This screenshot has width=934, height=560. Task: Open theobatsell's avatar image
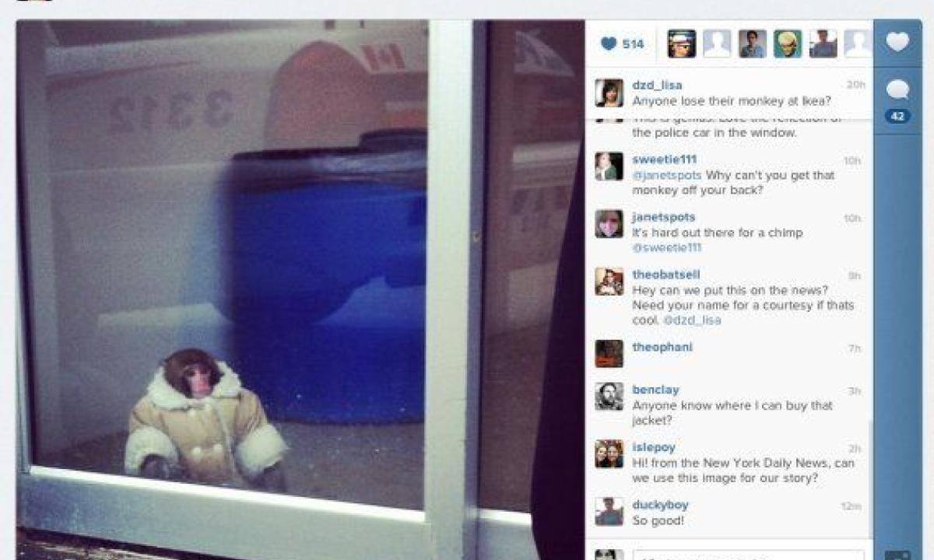click(609, 282)
